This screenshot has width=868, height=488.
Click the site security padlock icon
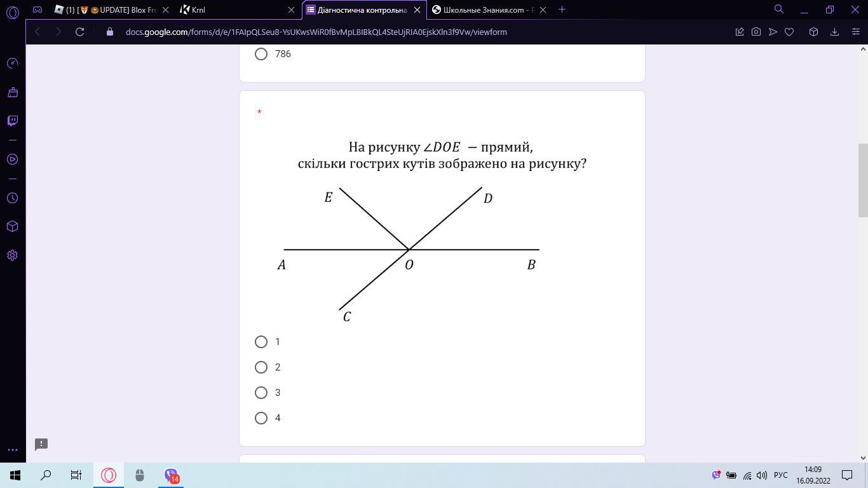click(x=110, y=32)
